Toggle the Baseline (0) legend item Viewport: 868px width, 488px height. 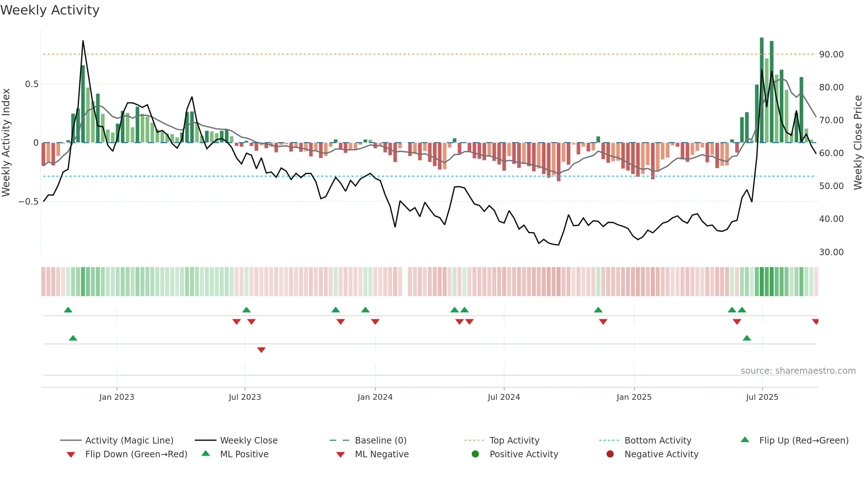[x=368, y=440]
